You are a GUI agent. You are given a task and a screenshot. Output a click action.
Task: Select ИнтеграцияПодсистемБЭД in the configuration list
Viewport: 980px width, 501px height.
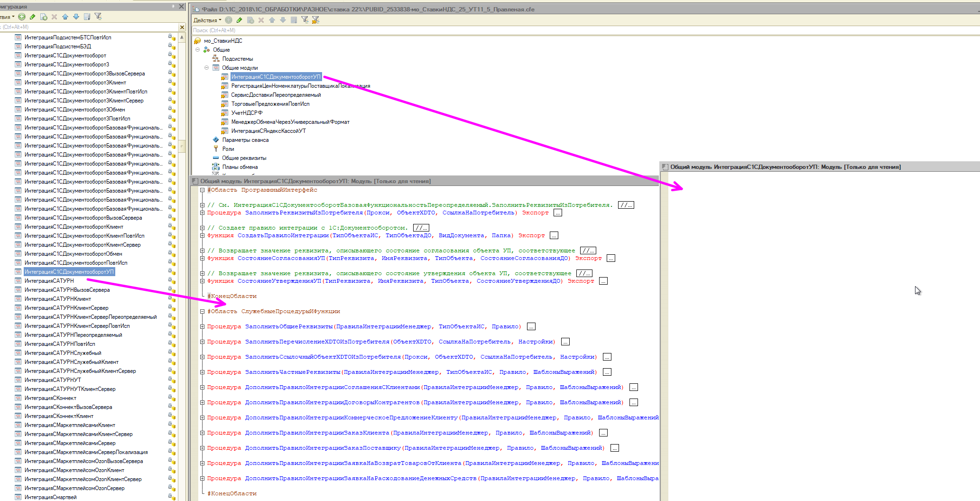click(58, 46)
